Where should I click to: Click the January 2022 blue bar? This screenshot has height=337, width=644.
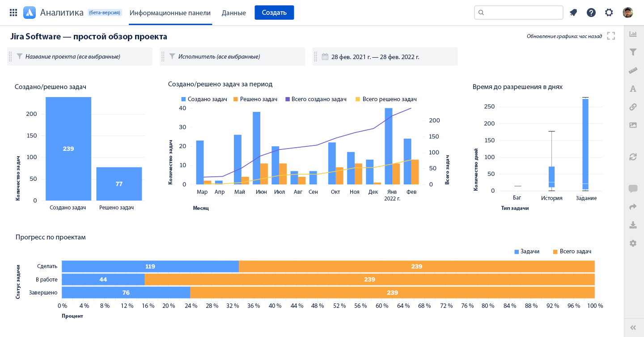tap(389, 146)
